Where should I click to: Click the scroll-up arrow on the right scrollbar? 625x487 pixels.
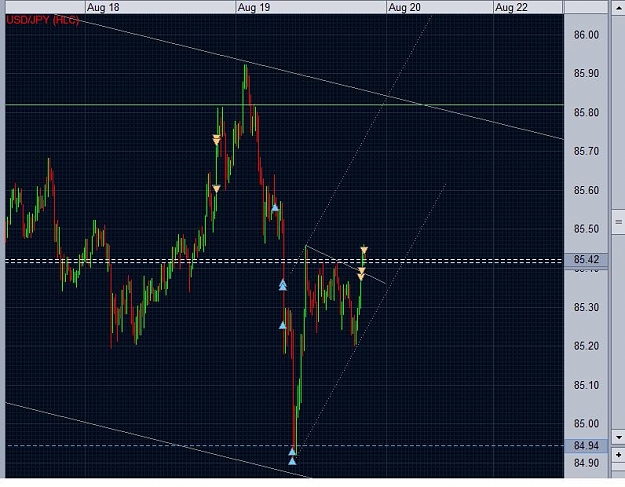(619, 8)
